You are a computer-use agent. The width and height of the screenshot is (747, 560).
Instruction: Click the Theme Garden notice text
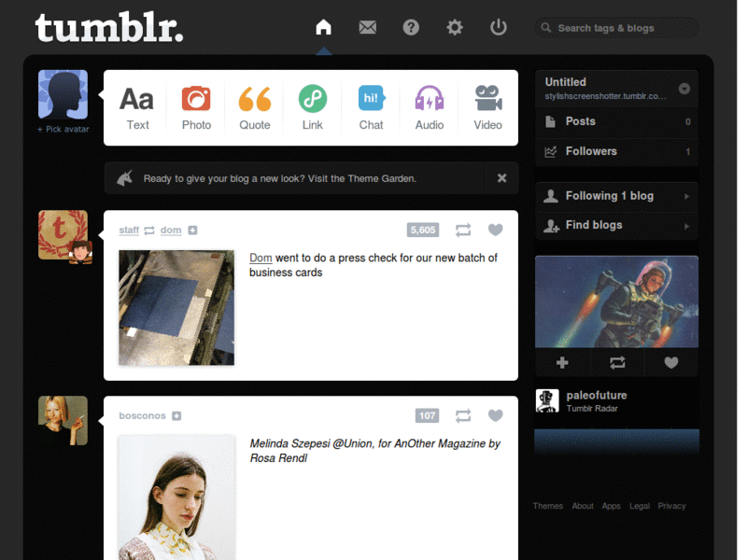[x=280, y=178]
